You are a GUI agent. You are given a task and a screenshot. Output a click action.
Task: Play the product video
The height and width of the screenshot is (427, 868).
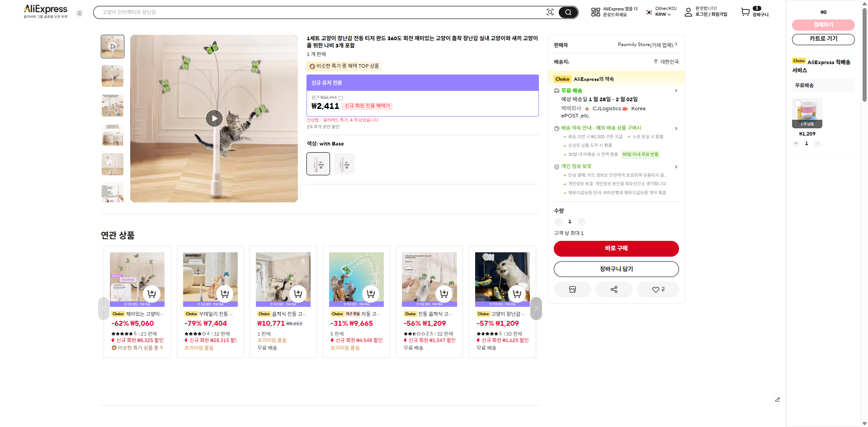click(x=214, y=118)
